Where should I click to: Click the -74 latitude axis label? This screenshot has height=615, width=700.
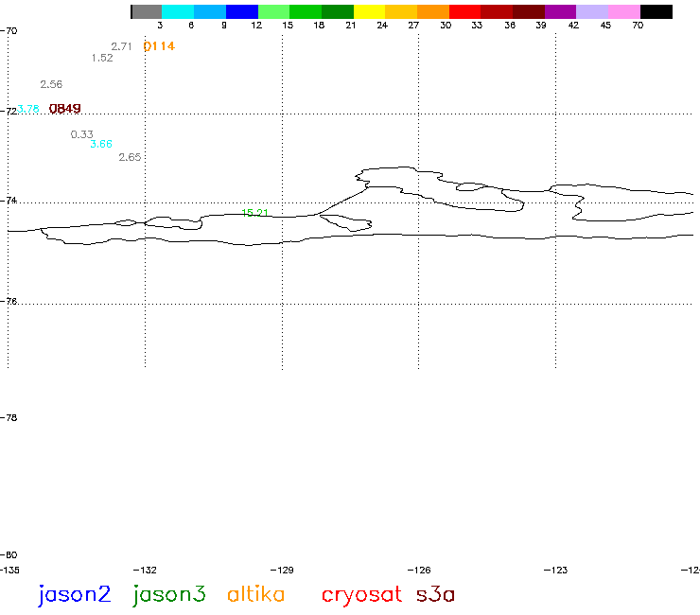click(x=9, y=201)
